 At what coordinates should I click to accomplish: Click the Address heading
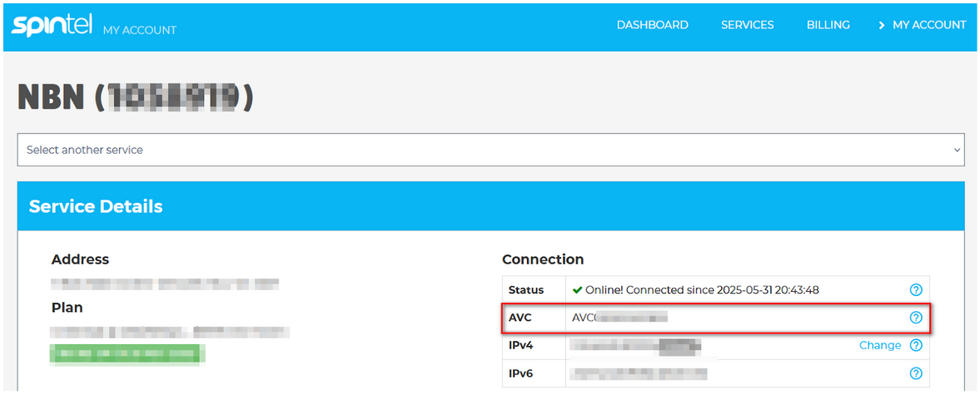click(80, 259)
